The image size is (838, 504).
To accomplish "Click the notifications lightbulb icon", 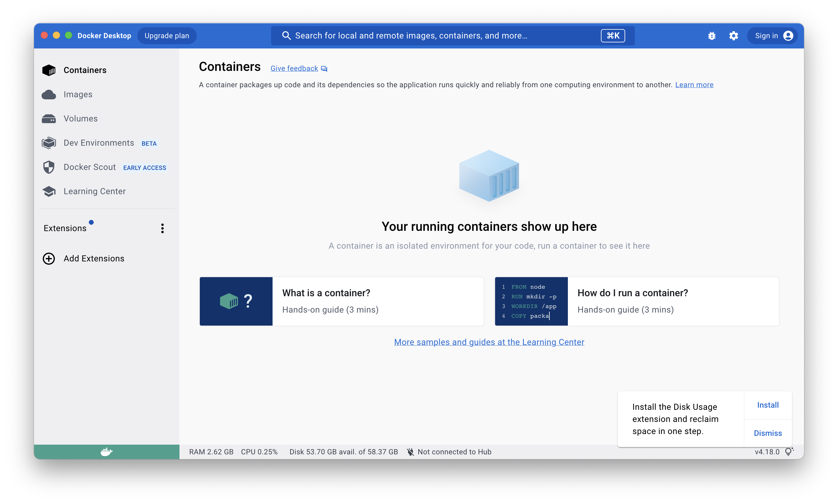I will click(x=789, y=452).
